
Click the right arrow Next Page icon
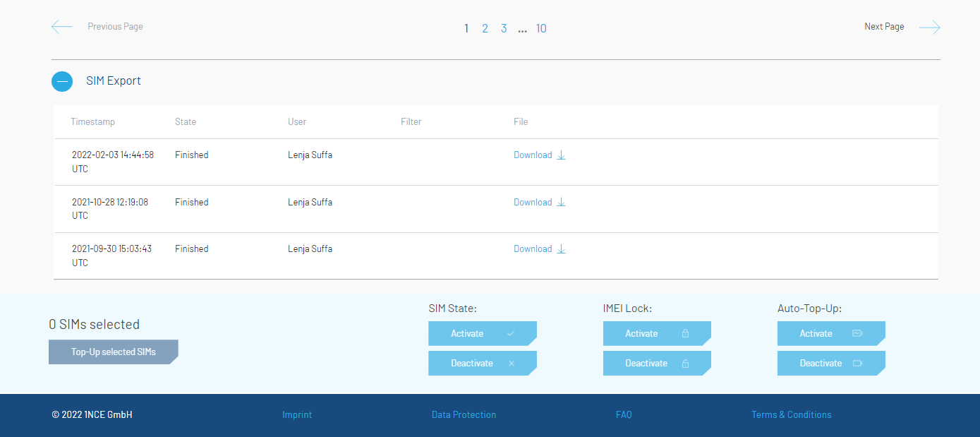pyautogui.click(x=929, y=28)
